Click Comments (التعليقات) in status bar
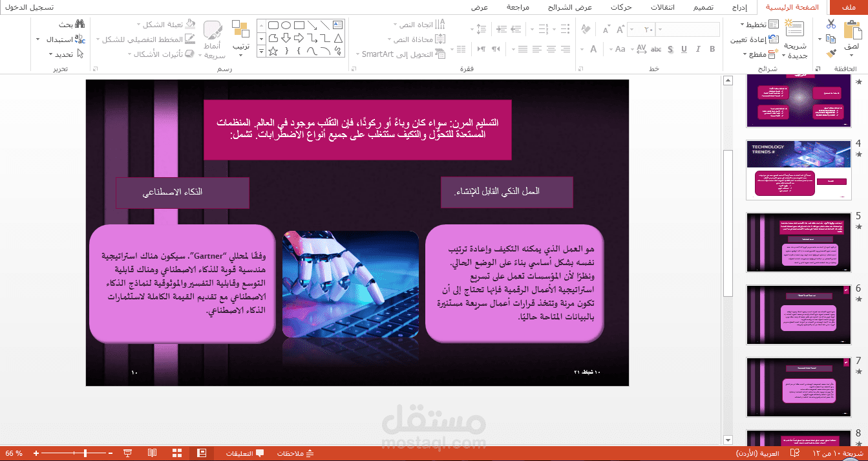The height and width of the screenshot is (461, 868). click(245, 454)
